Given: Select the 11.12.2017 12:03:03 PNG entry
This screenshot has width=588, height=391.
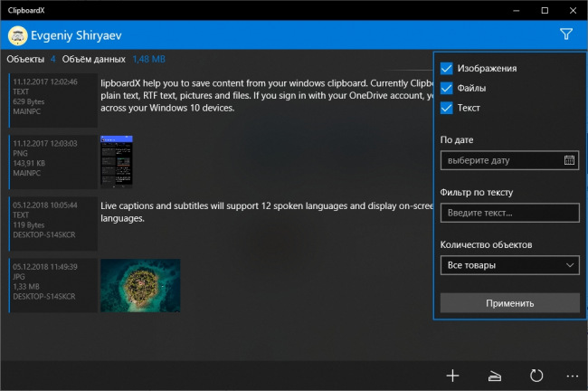Looking at the screenshot, I should (52, 162).
